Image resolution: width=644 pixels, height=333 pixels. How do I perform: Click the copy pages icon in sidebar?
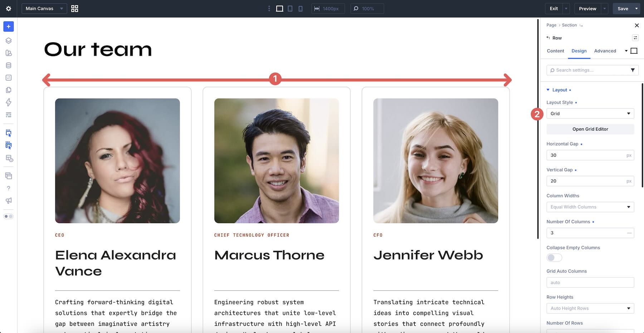point(9,90)
